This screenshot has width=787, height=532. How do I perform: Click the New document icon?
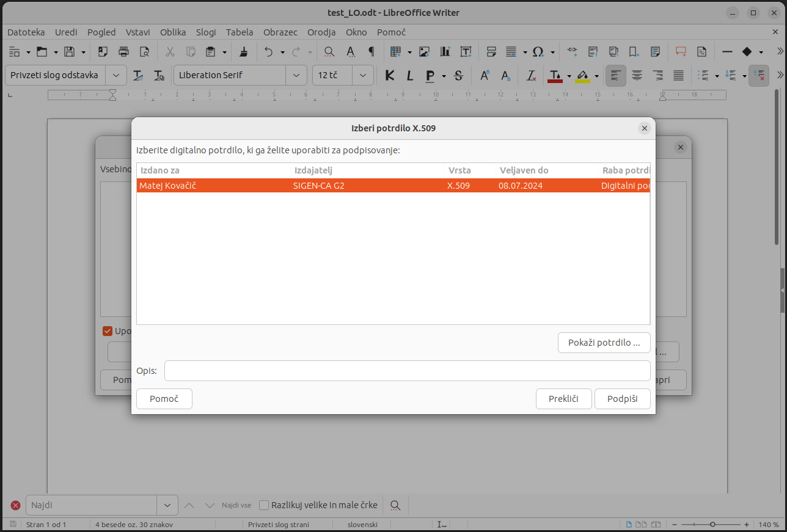[x=14, y=52]
